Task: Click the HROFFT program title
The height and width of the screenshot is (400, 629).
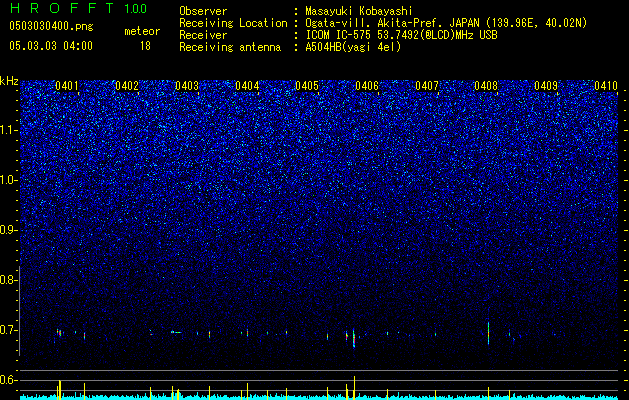Action: click(61, 8)
